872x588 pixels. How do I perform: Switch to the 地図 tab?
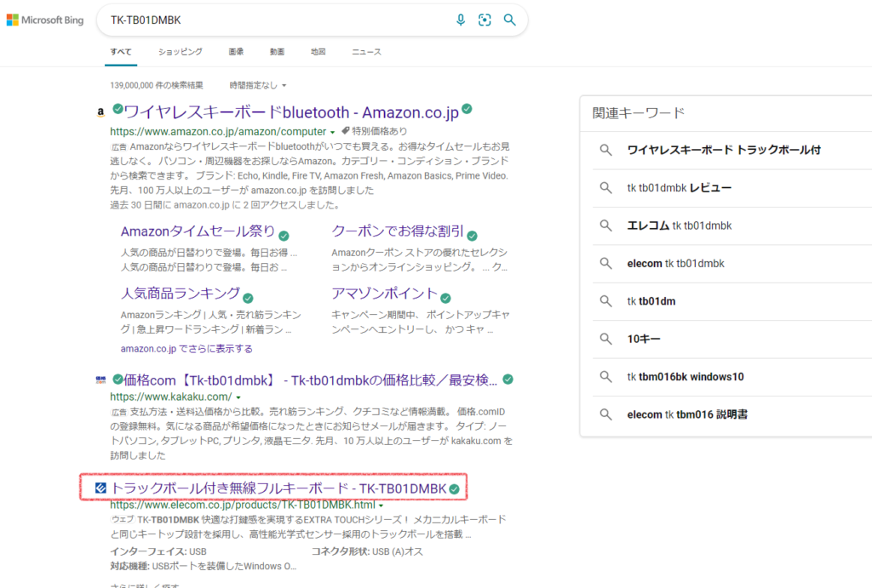coord(318,52)
